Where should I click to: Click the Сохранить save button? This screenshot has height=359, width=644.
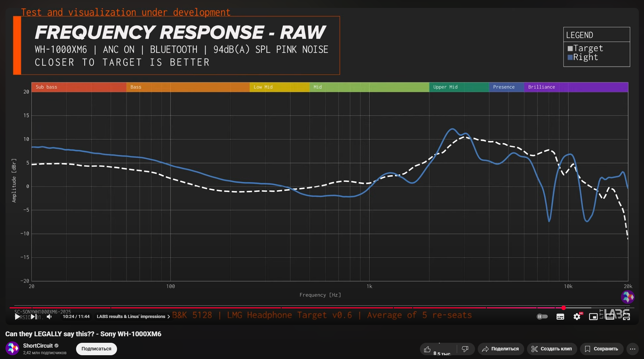click(x=602, y=349)
